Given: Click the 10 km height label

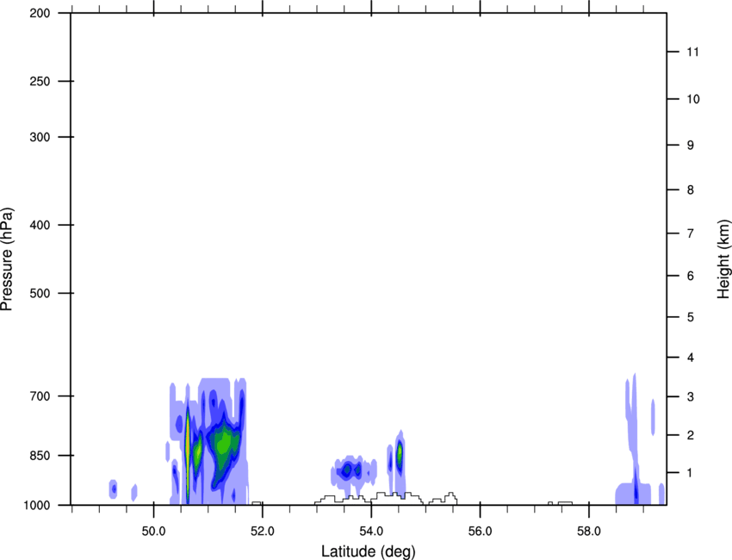Looking at the screenshot, I should pos(693,99).
